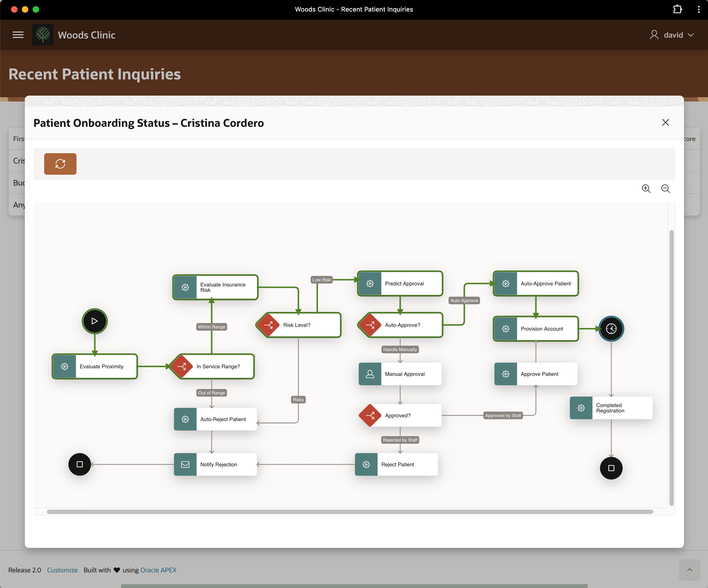Click the Handle Manually connection label

click(400, 349)
